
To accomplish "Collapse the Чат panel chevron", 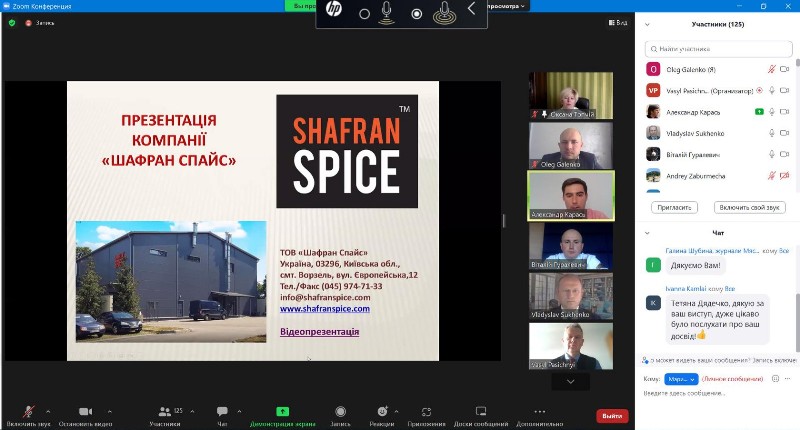I will pyautogui.click(x=647, y=233).
